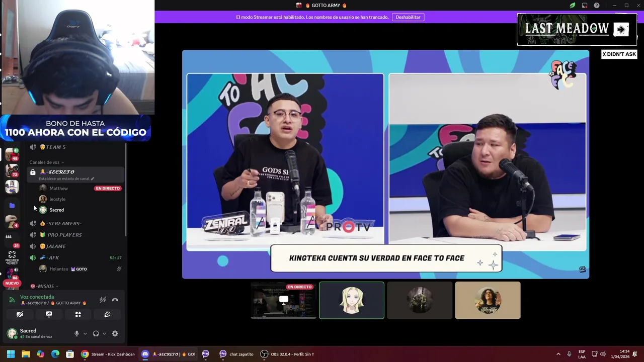Image resolution: width=644 pixels, height=362 pixels.
Task: Toggle headphones deafen in the user panel
Action: (x=96, y=333)
